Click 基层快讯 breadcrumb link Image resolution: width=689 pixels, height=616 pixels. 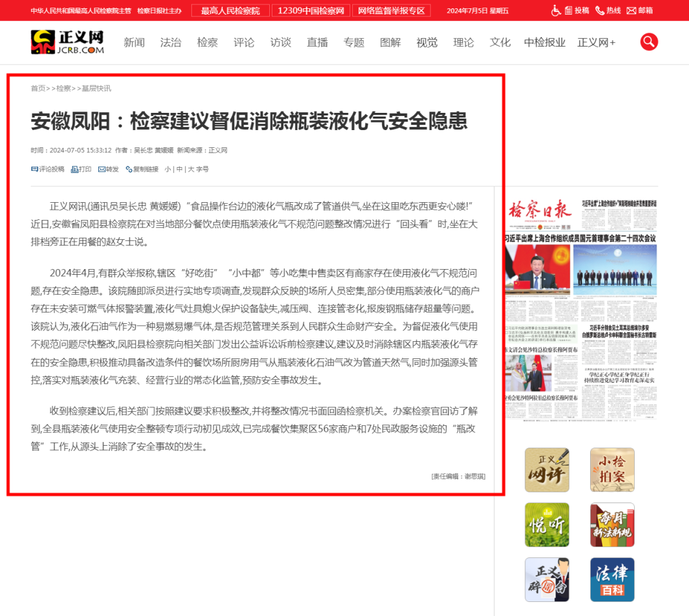coord(96,88)
